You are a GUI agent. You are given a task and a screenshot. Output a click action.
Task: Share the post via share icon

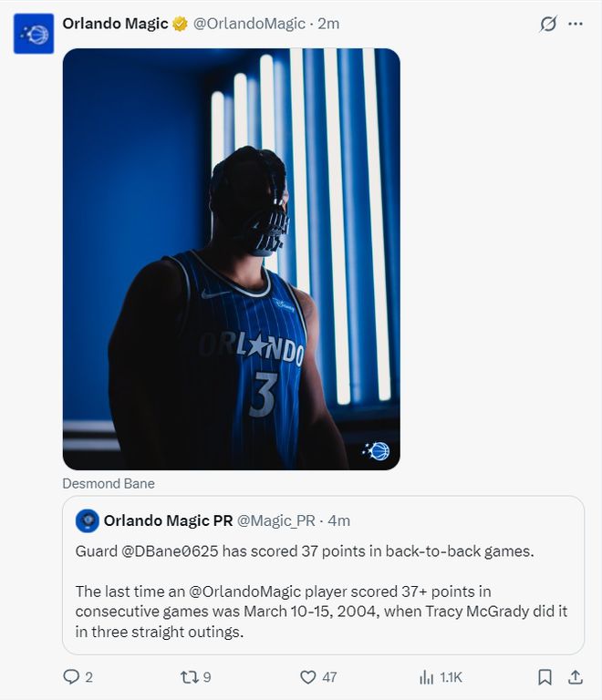[x=575, y=676]
